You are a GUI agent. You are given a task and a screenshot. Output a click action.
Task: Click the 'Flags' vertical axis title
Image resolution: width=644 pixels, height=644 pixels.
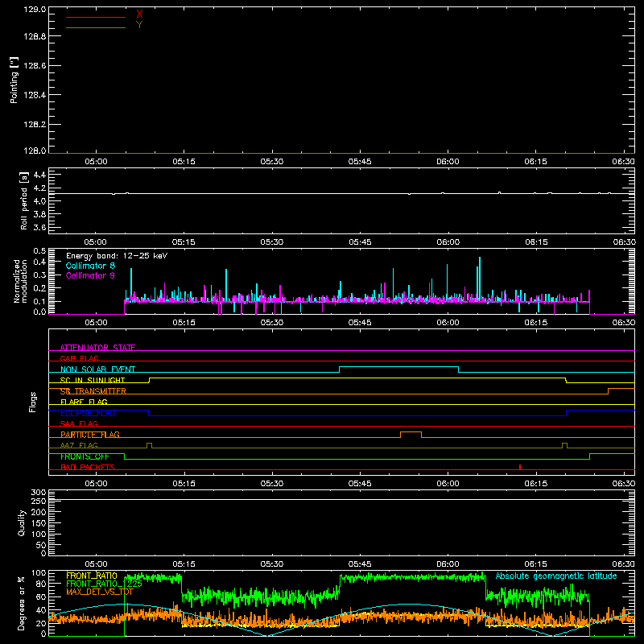point(33,402)
